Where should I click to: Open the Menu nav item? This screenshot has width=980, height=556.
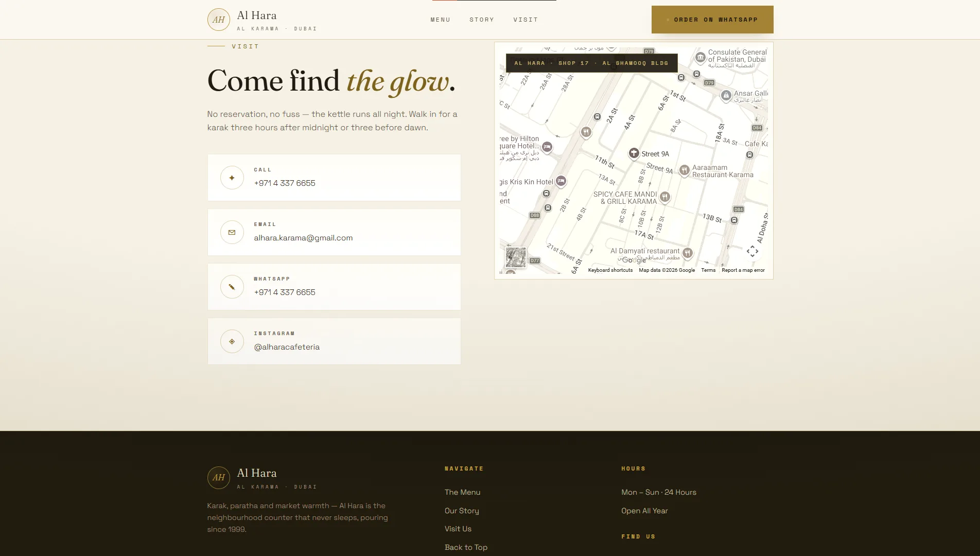click(441, 20)
